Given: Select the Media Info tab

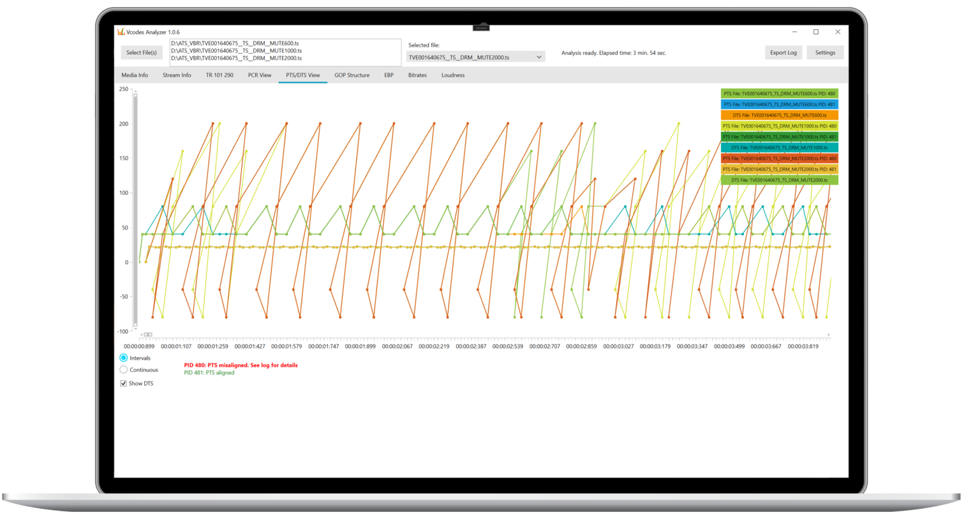Looking at the screenshot, I should click(x=134, y=75).
